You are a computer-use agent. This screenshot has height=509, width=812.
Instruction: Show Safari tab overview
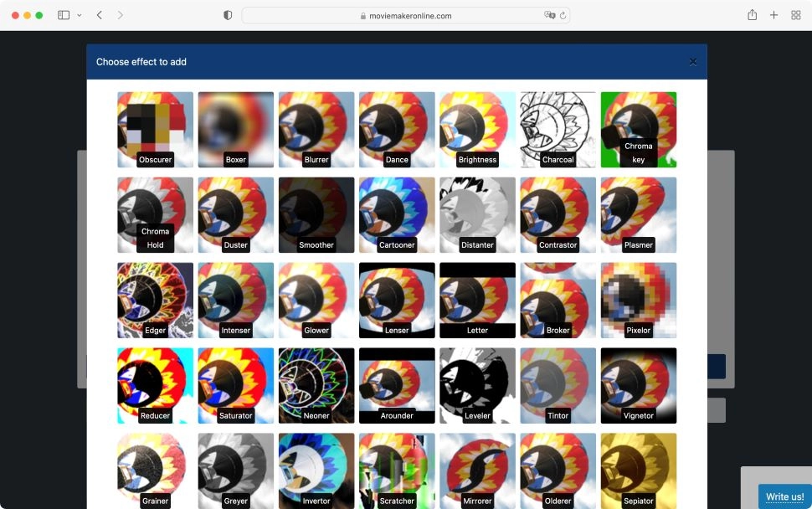pyautogui.click(x=796, y=15)
